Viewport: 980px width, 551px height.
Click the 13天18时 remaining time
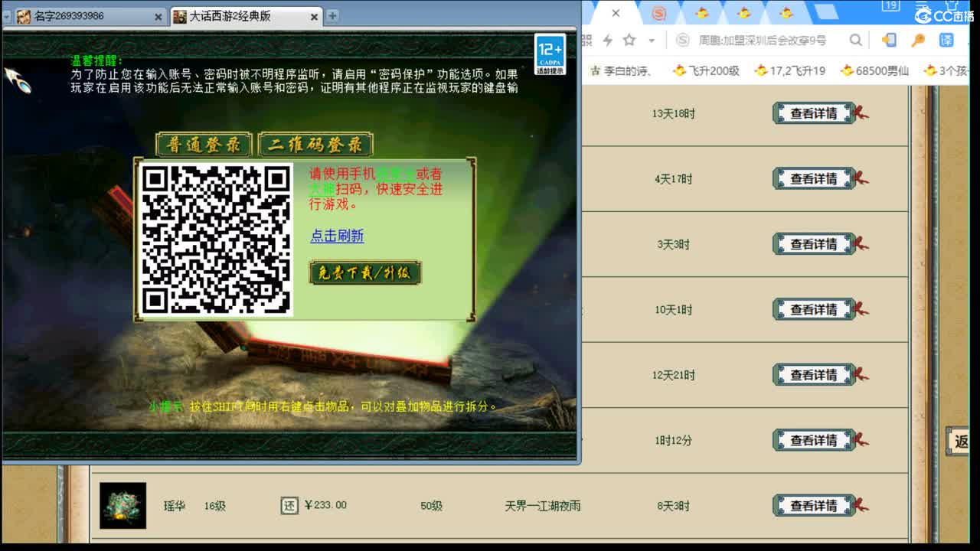674,113
